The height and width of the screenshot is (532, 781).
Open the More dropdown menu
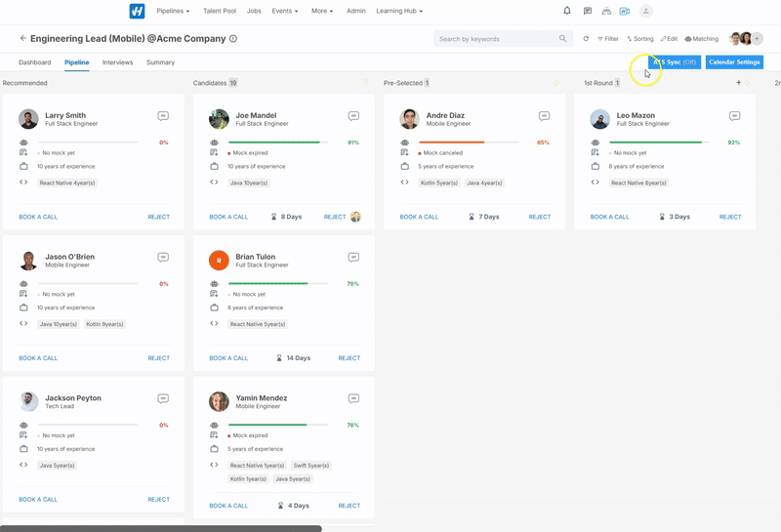(x=322, y=11)
